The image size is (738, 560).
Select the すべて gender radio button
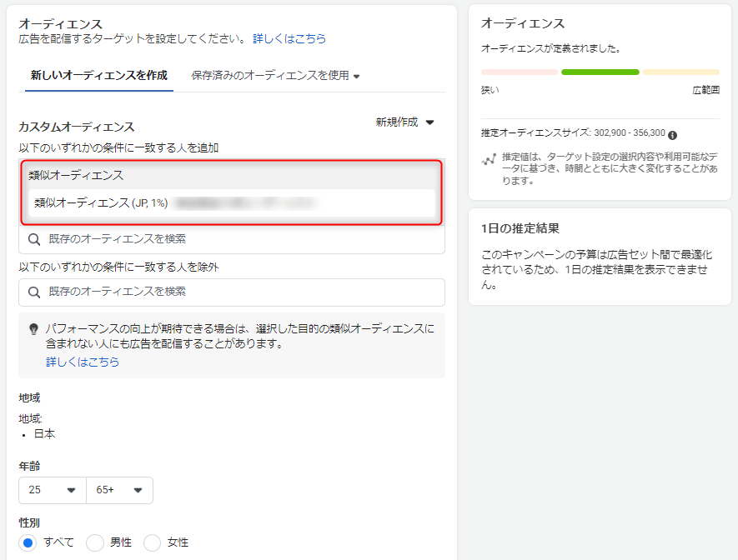(28, 542)
